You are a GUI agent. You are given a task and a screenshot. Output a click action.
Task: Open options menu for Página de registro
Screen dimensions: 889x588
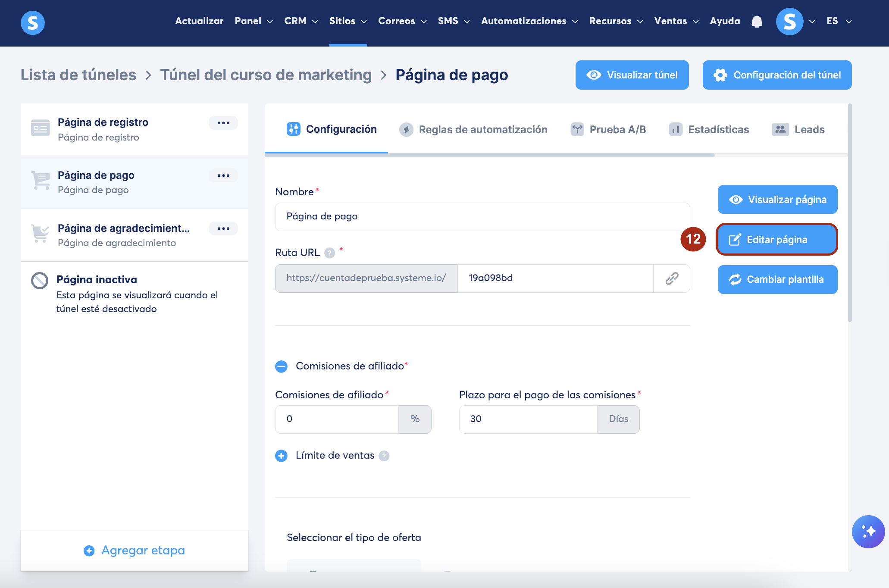pos(223,123)
